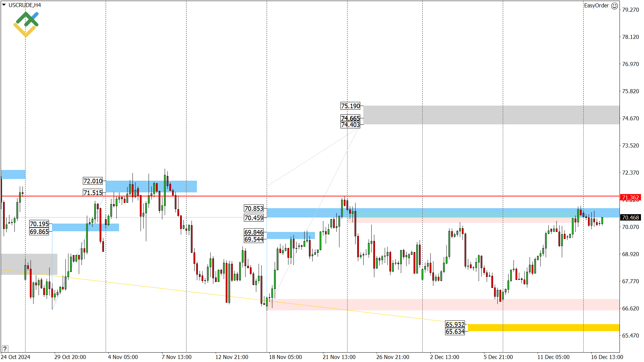Viewport: 644px width, 362px height.
Task: Click the black 70.468 current price tag
Action: tap(630, 218)
